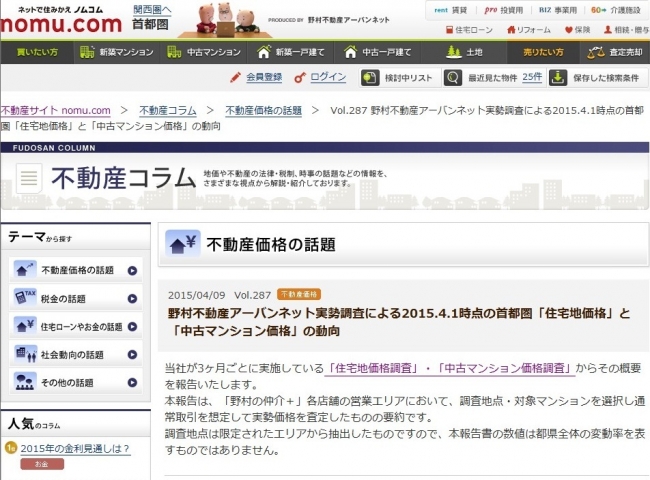This screenshot has width=650, height=480.
Task: Click 不動産サイト nomu.com breadcrumb link
Action: coord(56,110)
